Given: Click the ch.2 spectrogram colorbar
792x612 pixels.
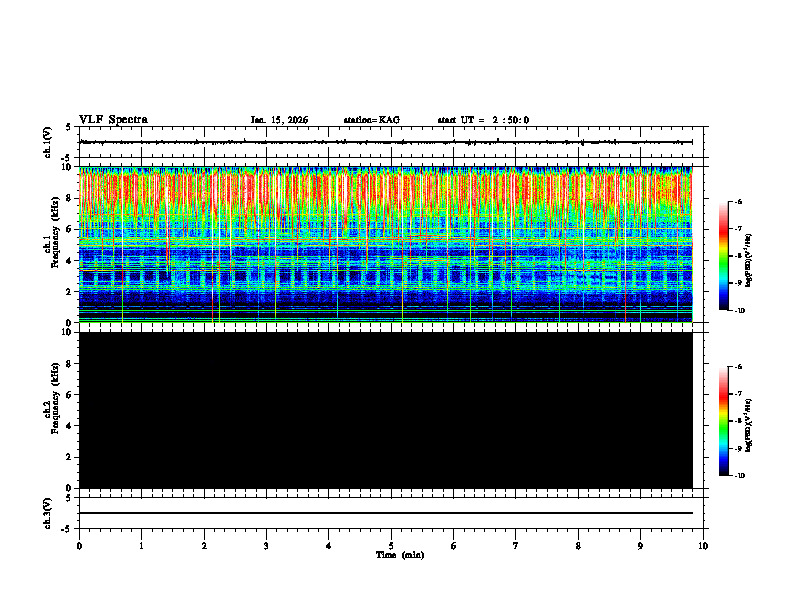Looking at the screenshot, I should pyautogui.click(x=724, y=421).
